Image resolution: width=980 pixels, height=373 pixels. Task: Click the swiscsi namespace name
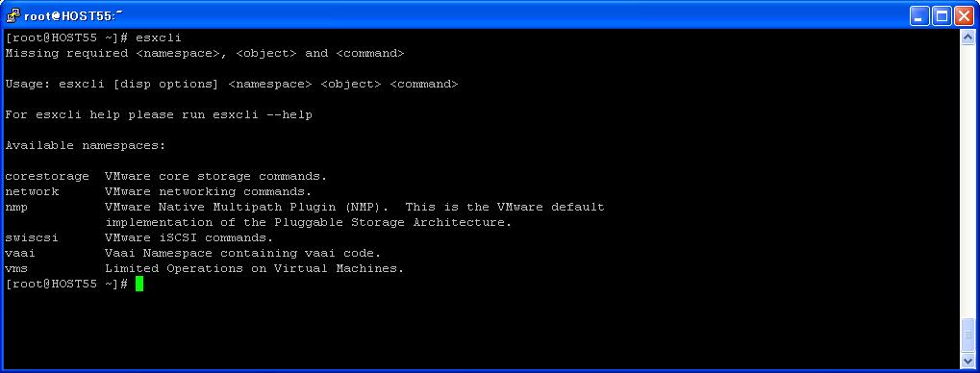tap(32, 238)
